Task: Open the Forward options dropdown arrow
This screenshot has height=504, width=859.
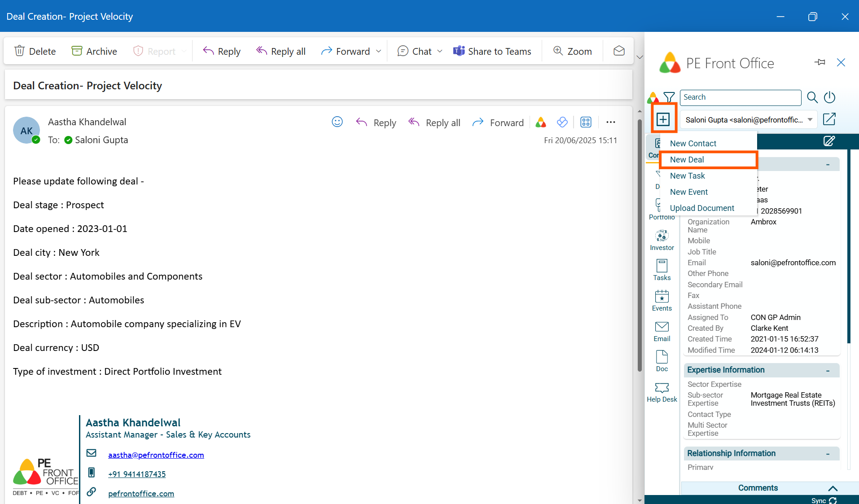Action: click(378, 52)
